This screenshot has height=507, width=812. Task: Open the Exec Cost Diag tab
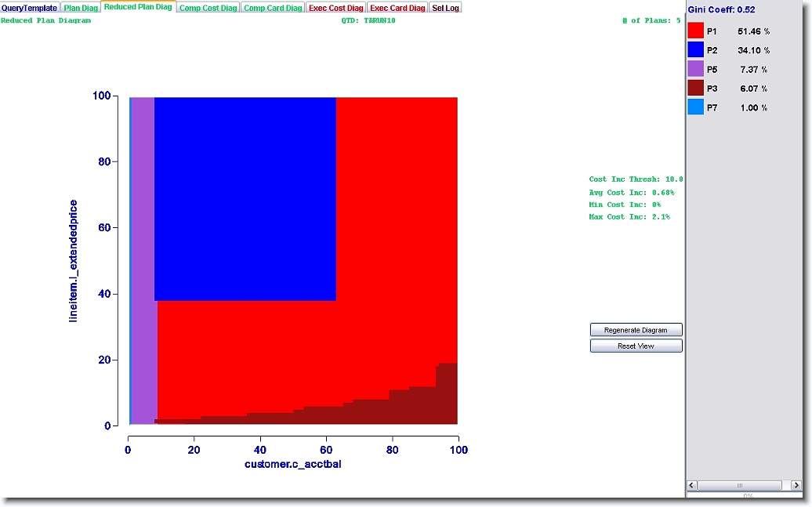tap(335, 8)
